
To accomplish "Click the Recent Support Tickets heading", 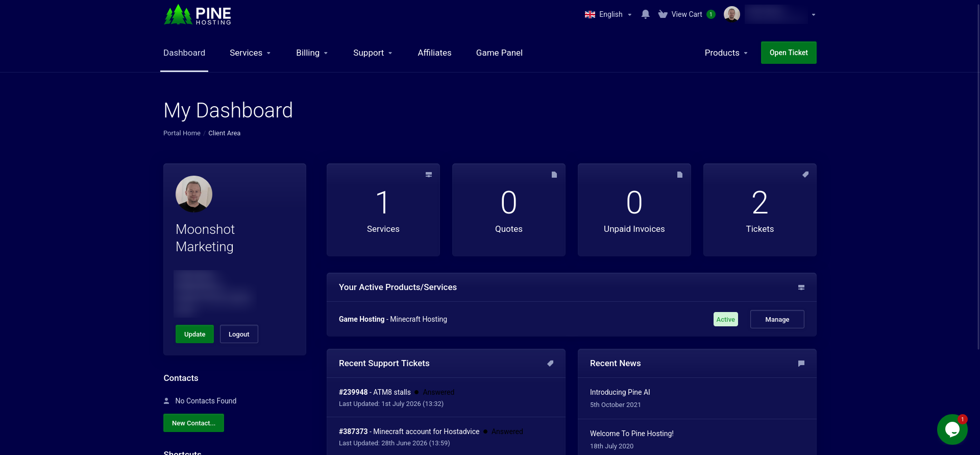I will click(384, 364).
